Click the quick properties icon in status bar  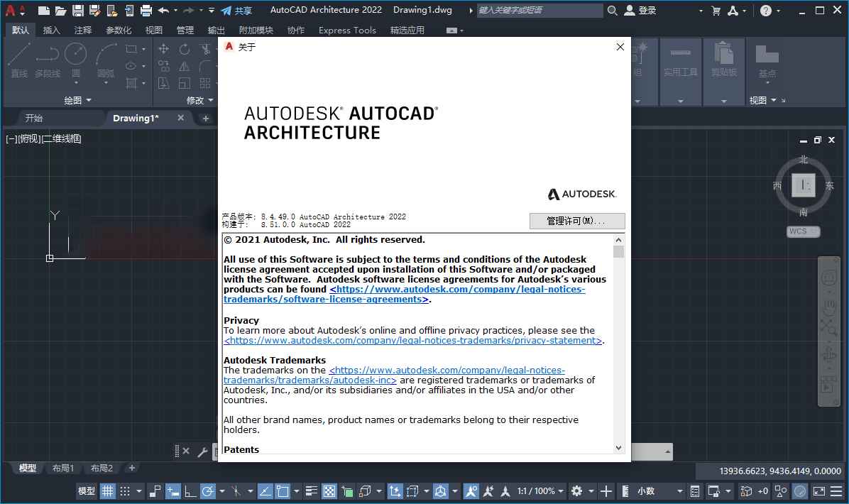(x=695, y=491)
